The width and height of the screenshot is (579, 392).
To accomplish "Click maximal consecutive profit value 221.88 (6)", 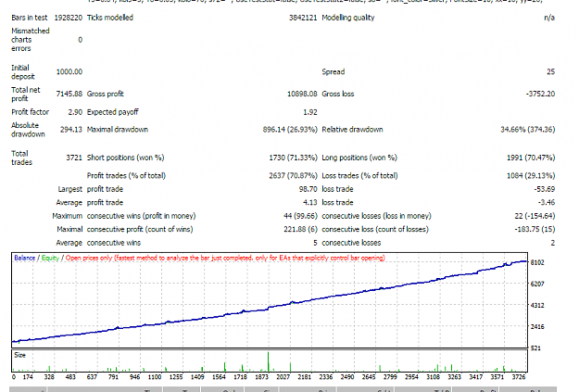I will click(x=300, y=230).
